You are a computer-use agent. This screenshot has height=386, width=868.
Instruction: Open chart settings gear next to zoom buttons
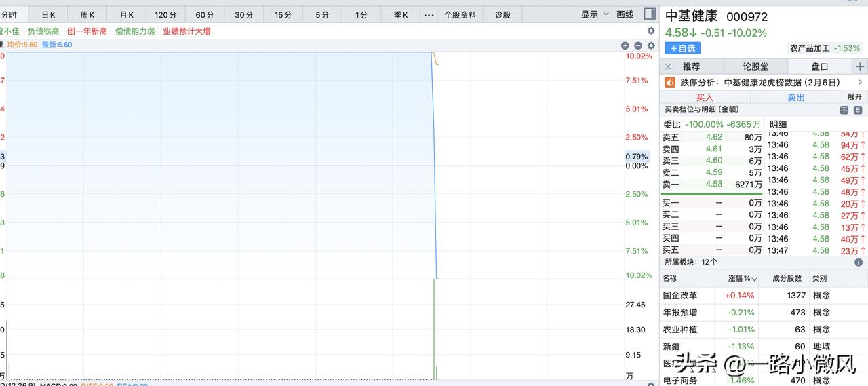pyautogui.click(x=651, y=45)
